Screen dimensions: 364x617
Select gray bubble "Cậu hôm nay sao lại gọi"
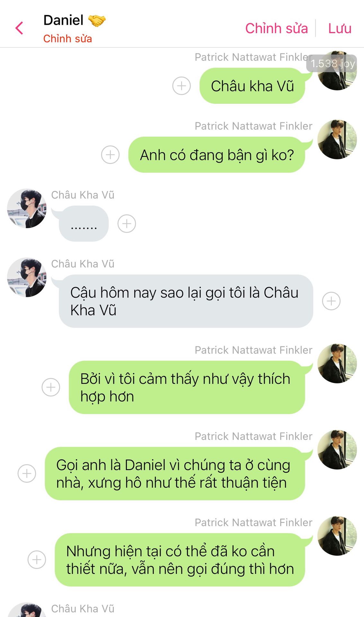[186, 301]
